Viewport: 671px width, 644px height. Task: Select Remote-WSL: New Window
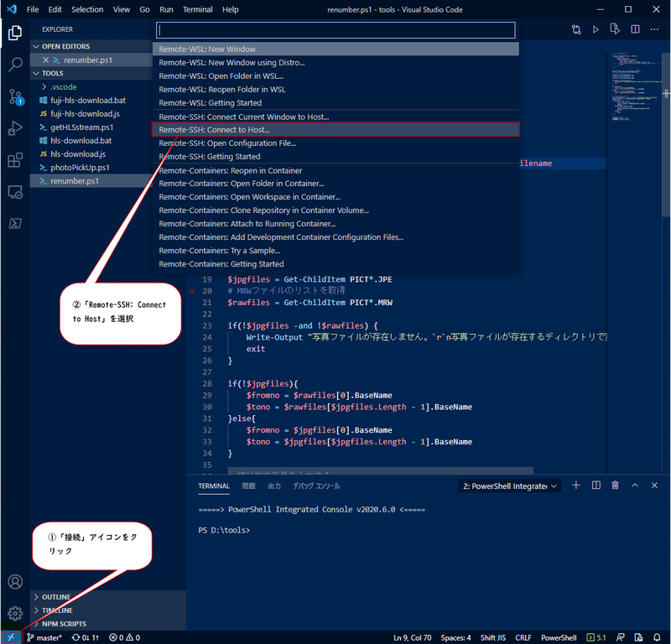(336, 49)
